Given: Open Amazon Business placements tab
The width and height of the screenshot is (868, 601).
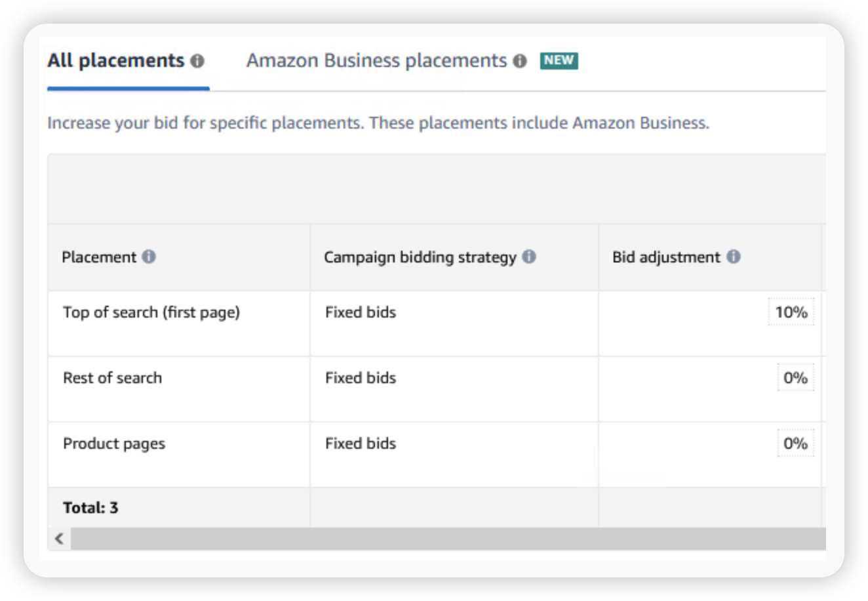Looking at the screenshot, I should [x=376, y=61].
